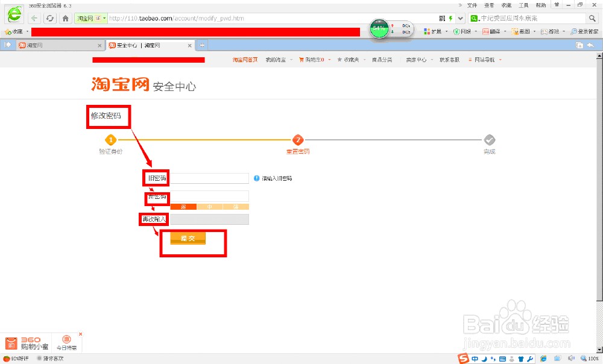Click into the 旧密码 old password field
The image size is (603, 364).
tap(210, 178)
